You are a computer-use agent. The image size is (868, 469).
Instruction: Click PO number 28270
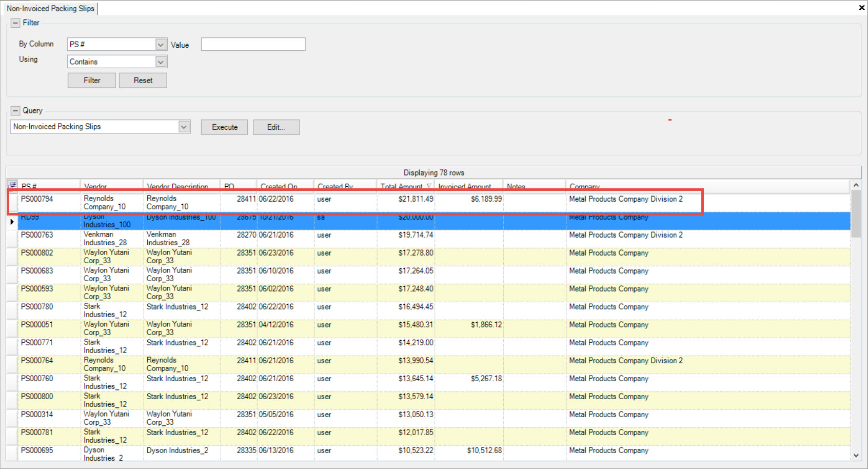(246, 235)
